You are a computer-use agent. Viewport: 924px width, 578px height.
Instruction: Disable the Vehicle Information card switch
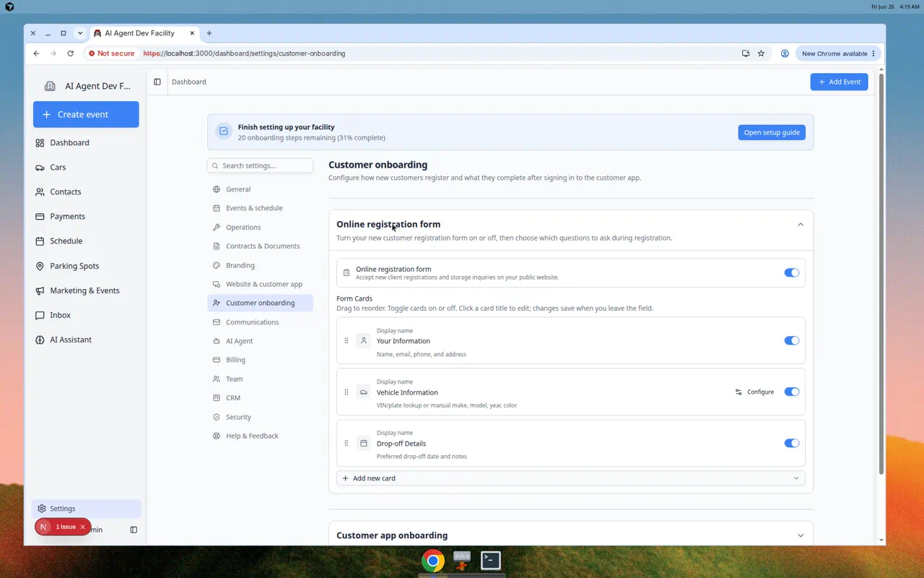[x=792, y=392]
